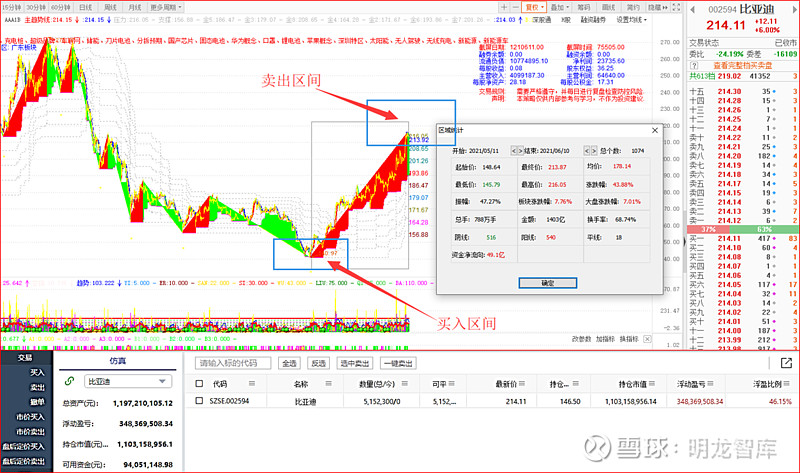Click 加指标 below the chart
This screenshot has width=800, height=473.
(x=605, y=339)
